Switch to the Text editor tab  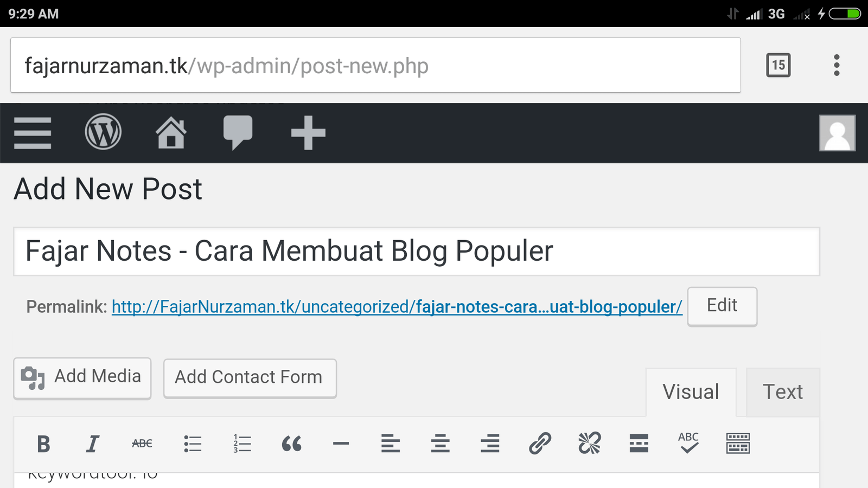(x=783, y=392)
